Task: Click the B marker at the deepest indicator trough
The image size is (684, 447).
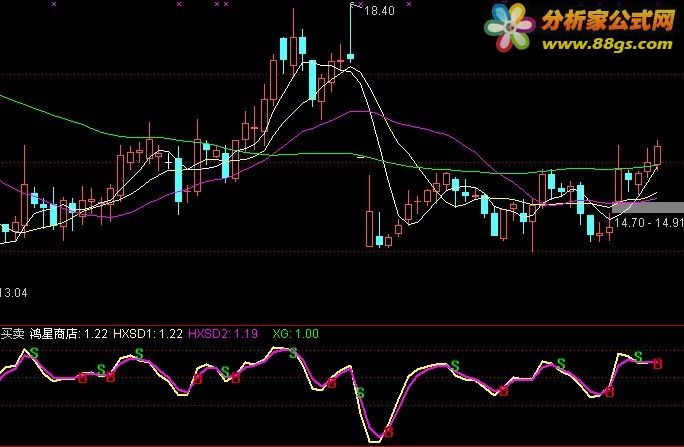Action: pos(388,432)
